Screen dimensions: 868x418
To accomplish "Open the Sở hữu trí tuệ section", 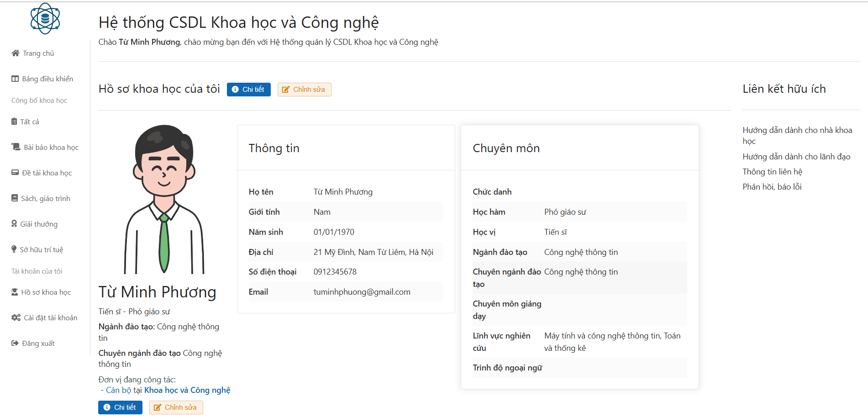I will [x=38, y=249].
